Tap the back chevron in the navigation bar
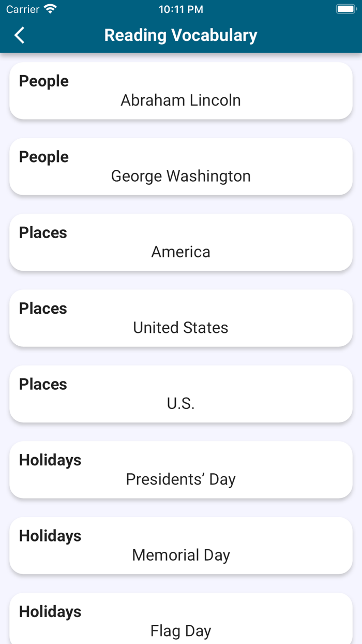362x644 pixels. point(19,35)
